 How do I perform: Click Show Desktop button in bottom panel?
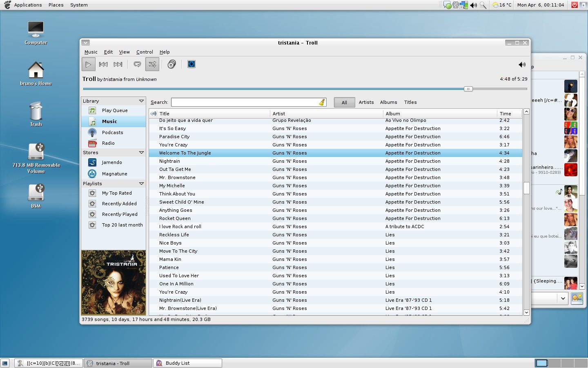click(5, 363)
